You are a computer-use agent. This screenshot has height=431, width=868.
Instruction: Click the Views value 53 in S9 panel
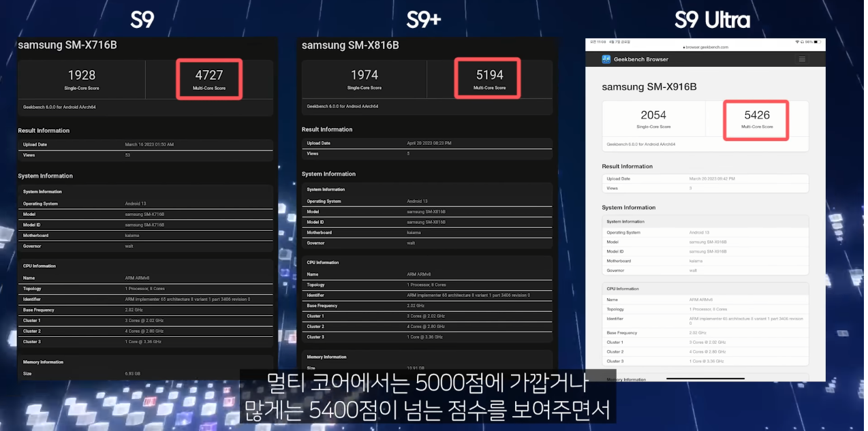point(127,155)
